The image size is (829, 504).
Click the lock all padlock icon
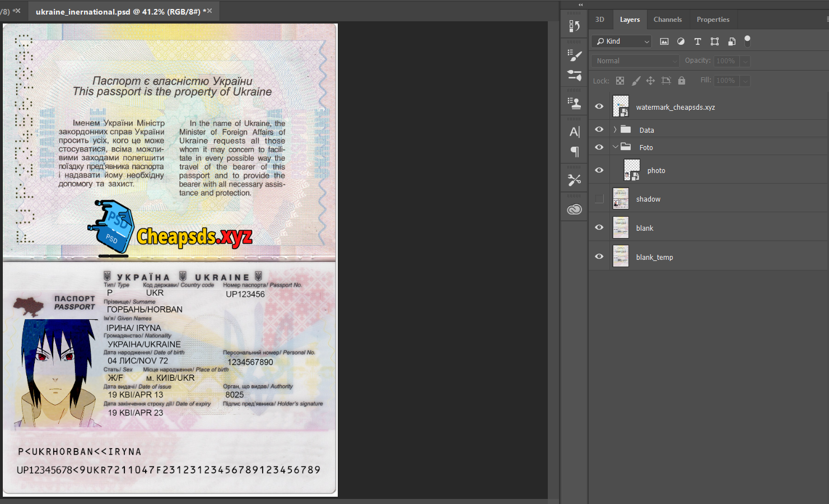pos(681,81)
